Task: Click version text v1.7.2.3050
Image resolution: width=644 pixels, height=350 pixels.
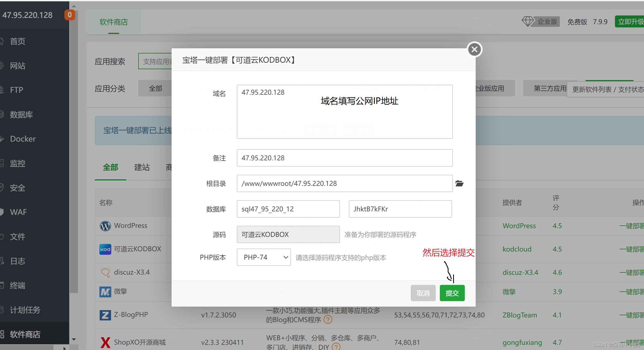Action: click(x=219, y=315)
